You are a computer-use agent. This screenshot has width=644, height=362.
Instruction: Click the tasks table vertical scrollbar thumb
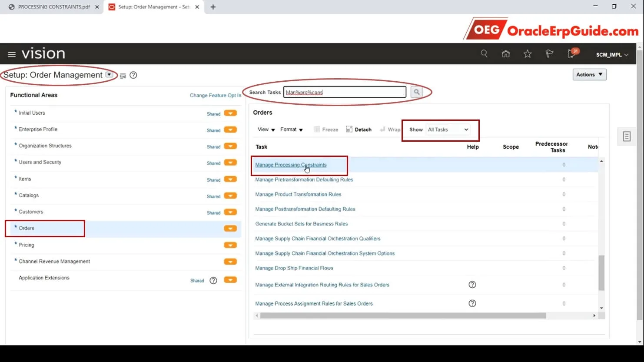coord(601,273)
